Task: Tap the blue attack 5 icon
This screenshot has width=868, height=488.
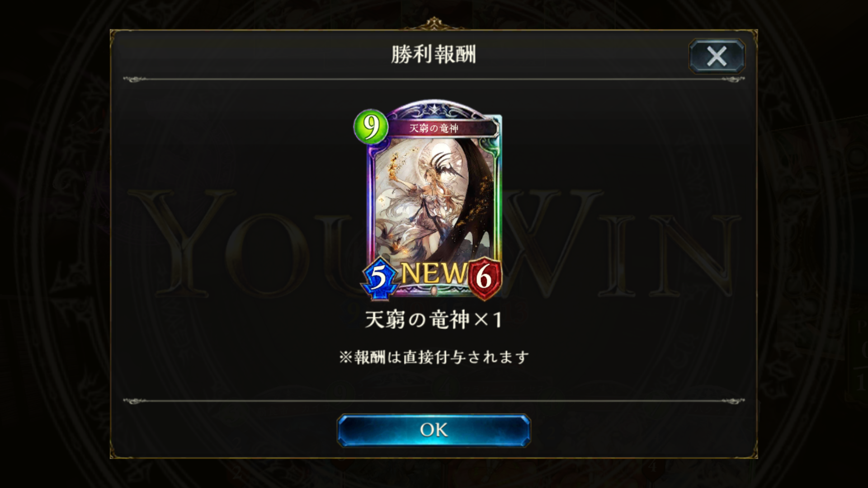Action: (379, 277)
